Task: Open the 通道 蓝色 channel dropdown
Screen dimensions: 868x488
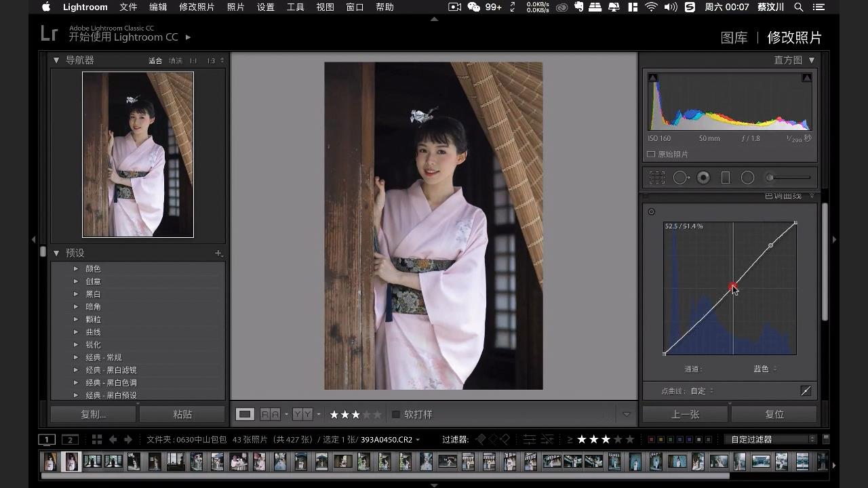Action: tap(765, 369)
